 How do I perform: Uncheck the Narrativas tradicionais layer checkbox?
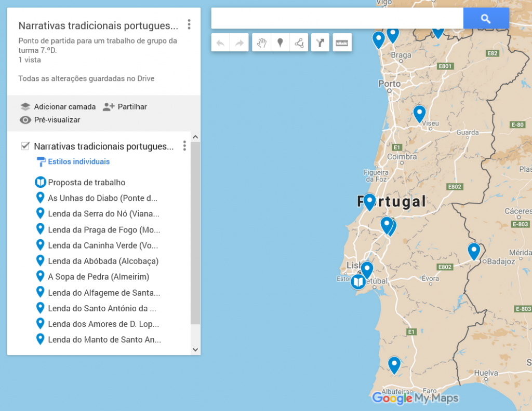[x=25, y=146]
